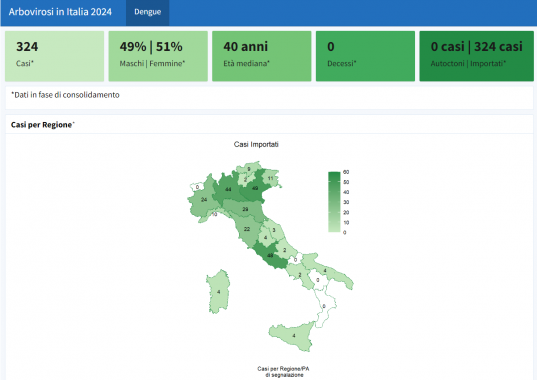Click the legend value 60
537x380 pixels.
click(346, 172)
